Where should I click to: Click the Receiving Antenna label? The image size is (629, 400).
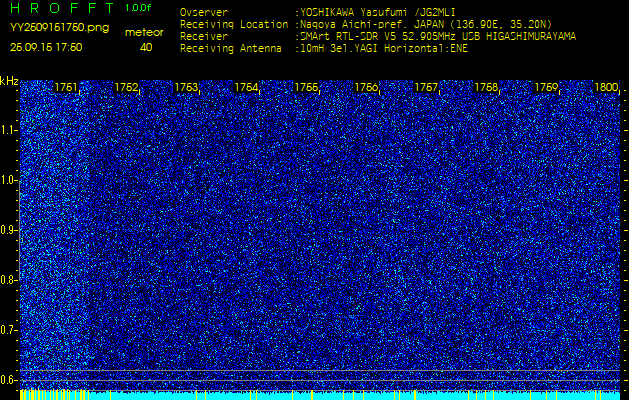pyautogui.click(x=231, y=49)
